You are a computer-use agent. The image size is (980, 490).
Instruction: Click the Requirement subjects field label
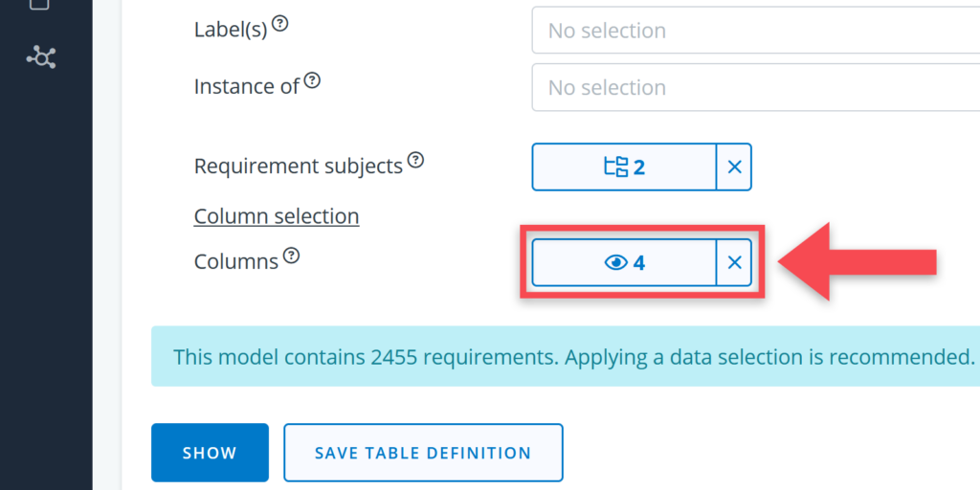[298, 166]
